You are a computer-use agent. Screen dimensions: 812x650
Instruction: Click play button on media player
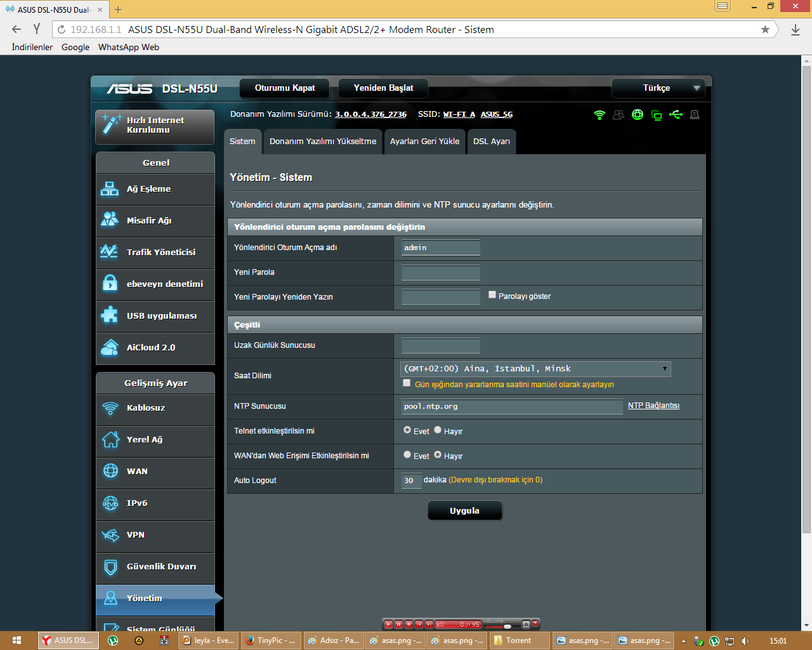click(389, 625)
